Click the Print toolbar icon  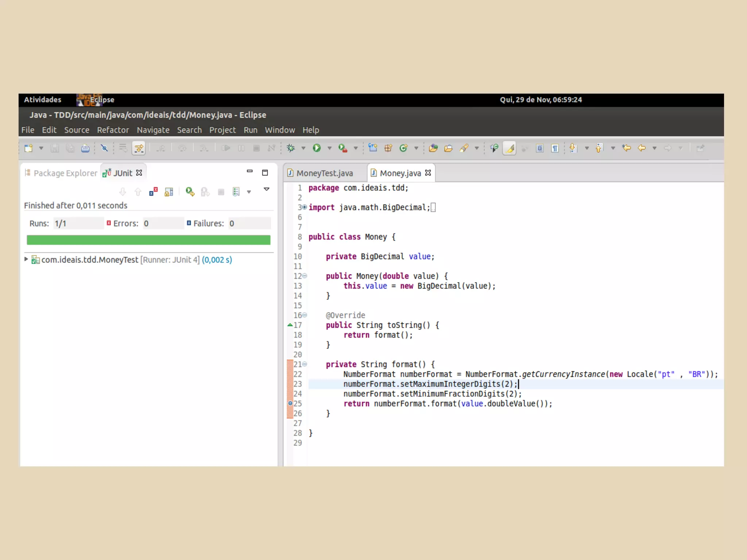pos(85,148)
